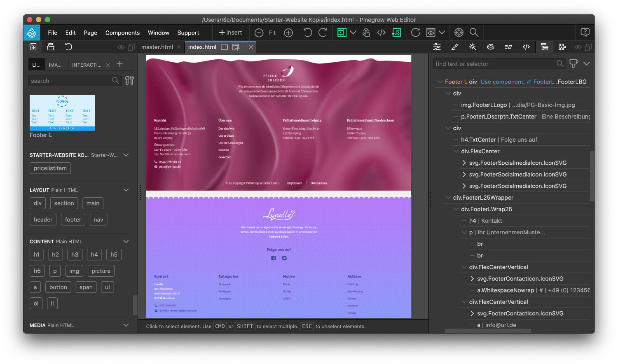This screenshot has width=618, height=364.
Task: Click the h3 element button
Action: click(75, 254)
